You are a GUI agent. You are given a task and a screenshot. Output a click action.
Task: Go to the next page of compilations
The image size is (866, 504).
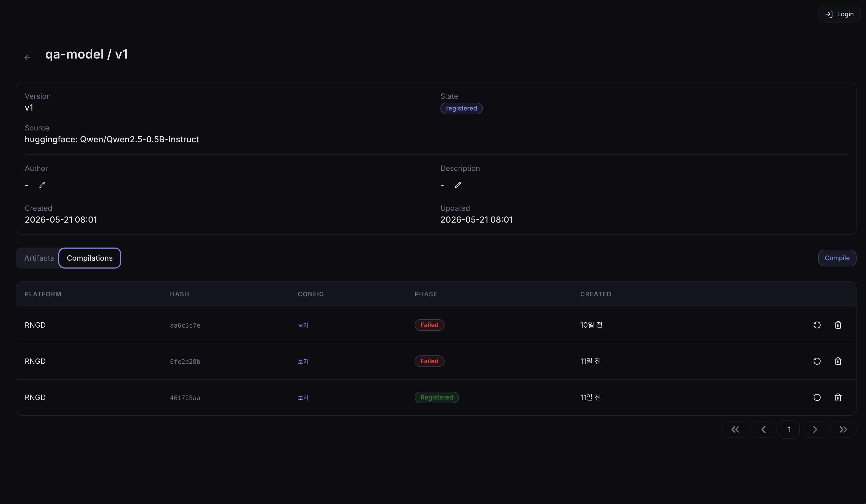815,429
